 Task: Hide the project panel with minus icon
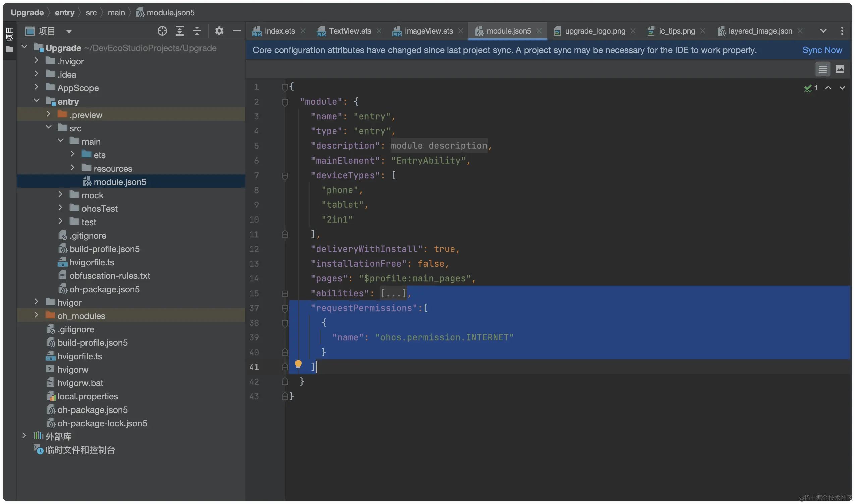[236, 31]
